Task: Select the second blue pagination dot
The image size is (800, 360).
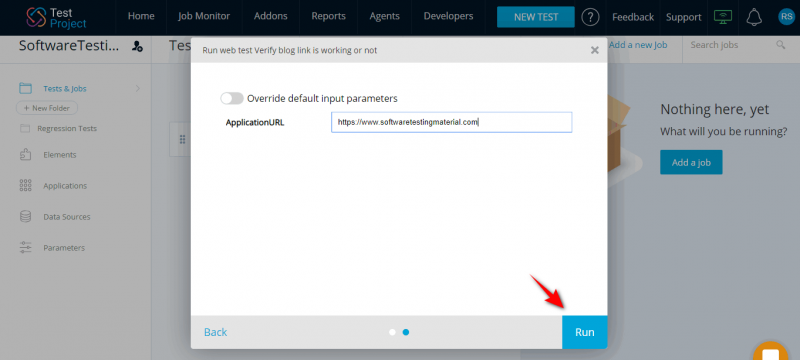Action: [406, 332]
